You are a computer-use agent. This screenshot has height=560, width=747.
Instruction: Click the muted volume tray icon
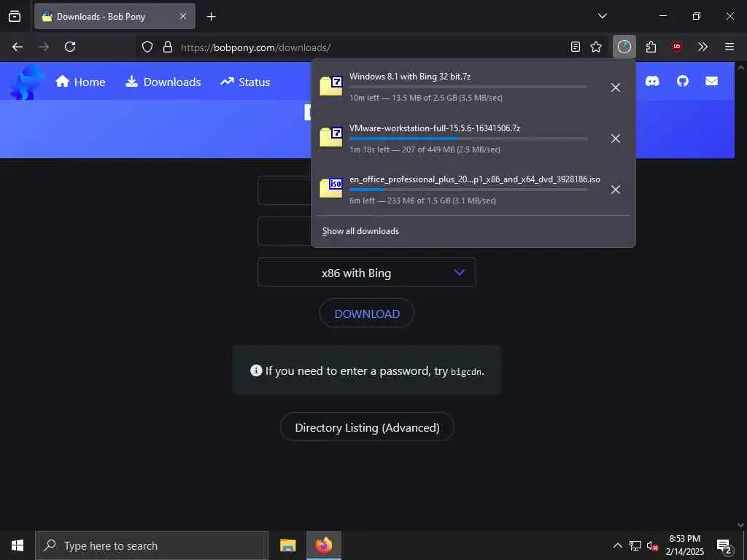[652, 545]
